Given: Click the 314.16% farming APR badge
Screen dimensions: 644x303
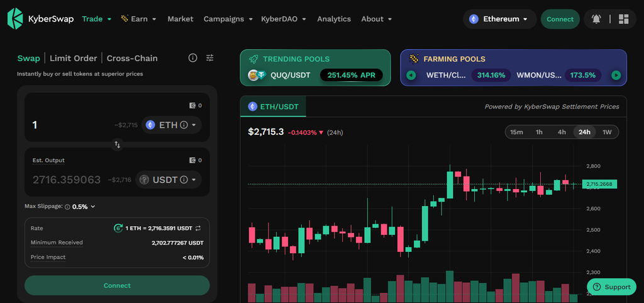Looking at the screenshot, I should pyautogui.click(x=491, y=75).
